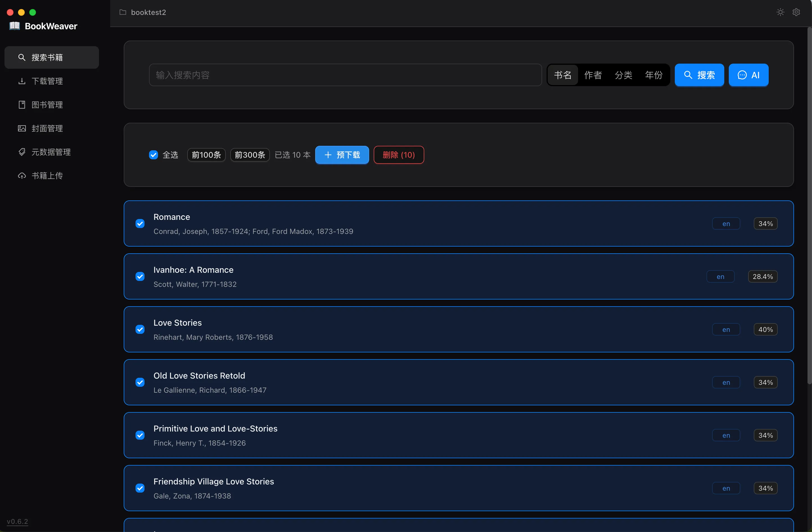This screenshot has height=532, width=812.
Task: Click the BookWeaver book logo icon
Action: [x=14, y=26]
